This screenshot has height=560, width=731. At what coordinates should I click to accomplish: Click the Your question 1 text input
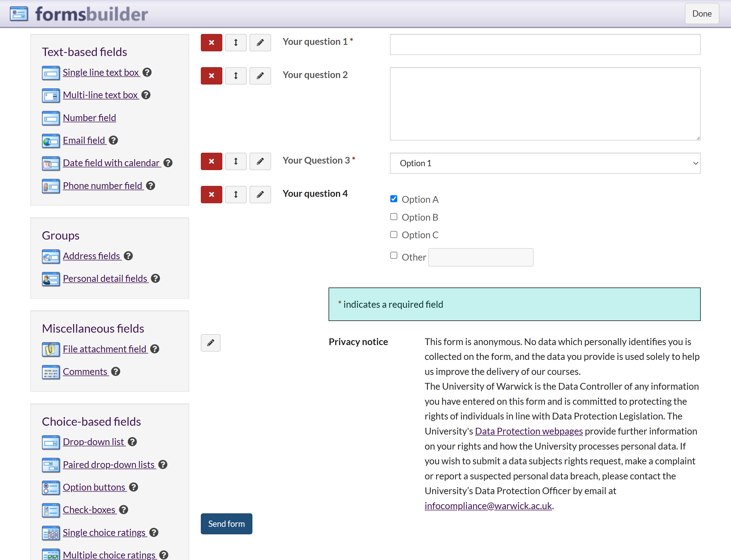tap(545, 44)
